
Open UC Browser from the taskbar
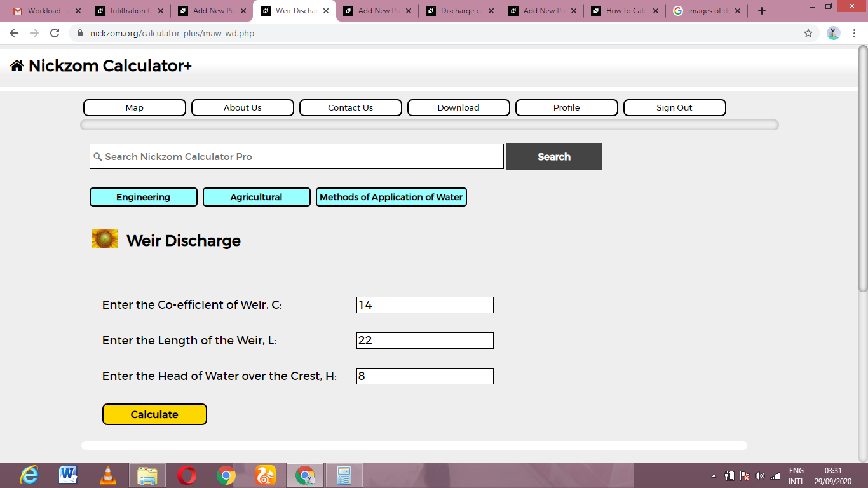(x=266, y=475)
